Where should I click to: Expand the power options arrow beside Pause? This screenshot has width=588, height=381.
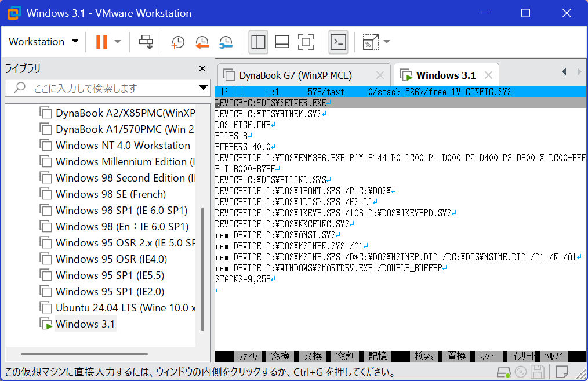pyautogui.click(x=118, y=42)
